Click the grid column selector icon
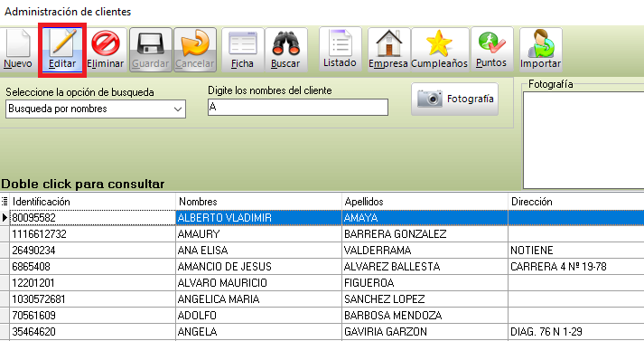644x341 pixels. click(5, 202)
